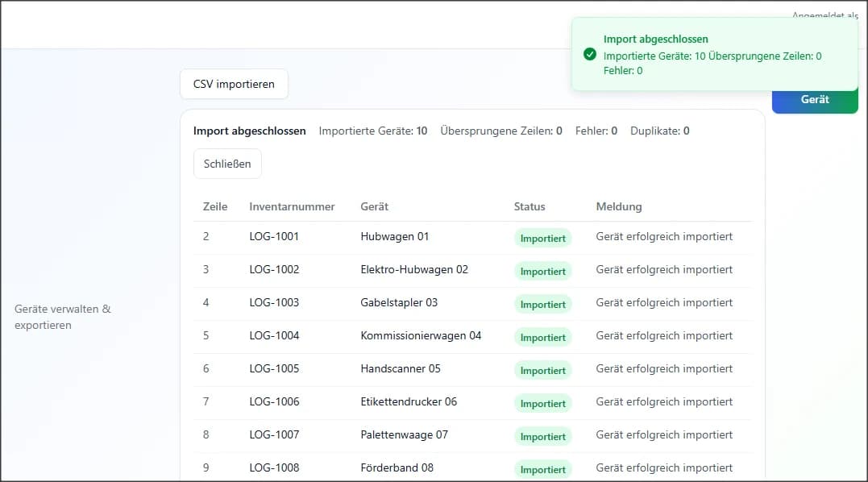Select inventory number LOG-1001

274,237
